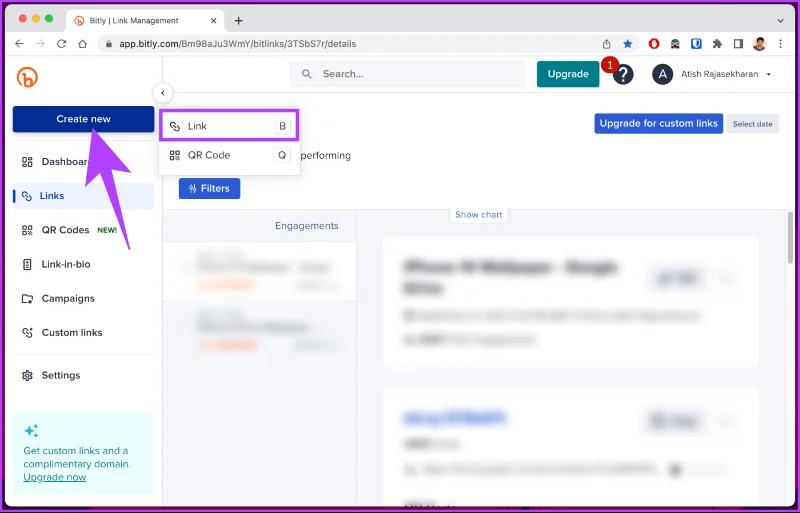The image size is (800, 513).
Task: Collapse the sidebar with chevron button
Action: 163,93
